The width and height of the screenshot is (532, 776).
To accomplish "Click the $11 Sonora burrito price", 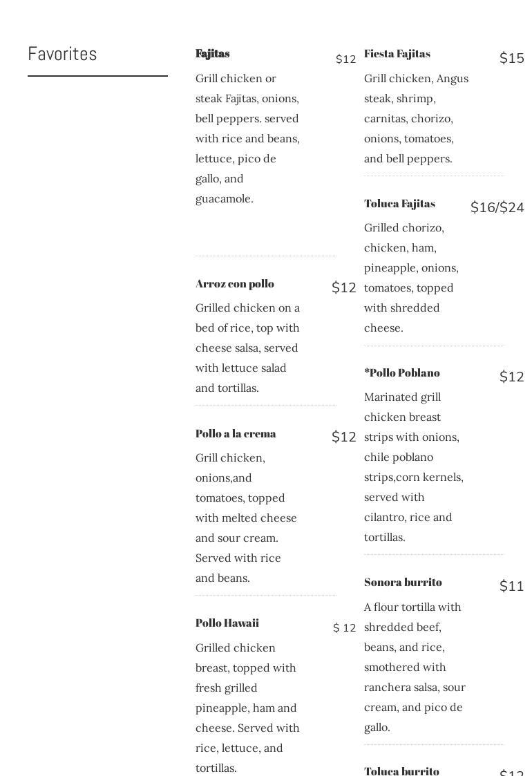I will 511,586.
